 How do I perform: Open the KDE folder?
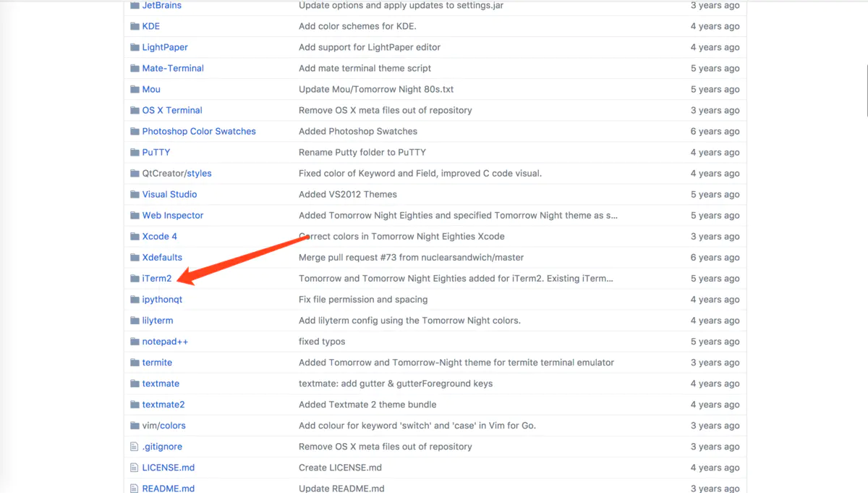151,26
